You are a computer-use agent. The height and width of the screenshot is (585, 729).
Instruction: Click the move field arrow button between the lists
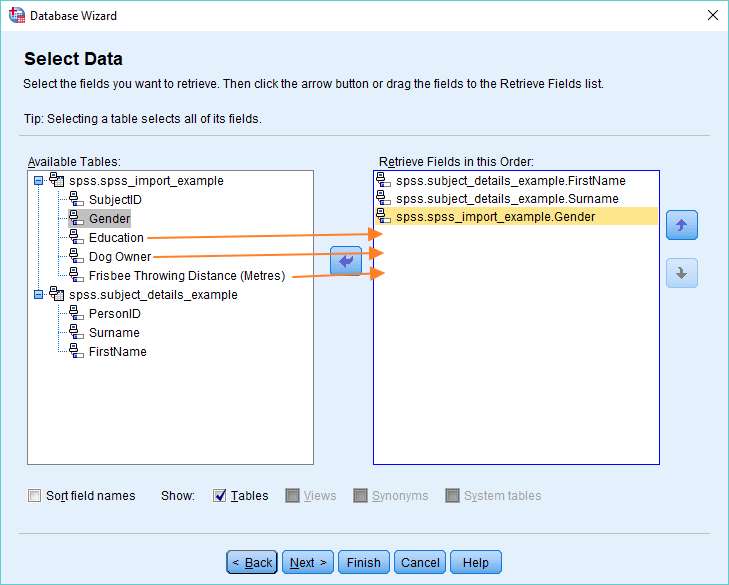coord(346,261)
